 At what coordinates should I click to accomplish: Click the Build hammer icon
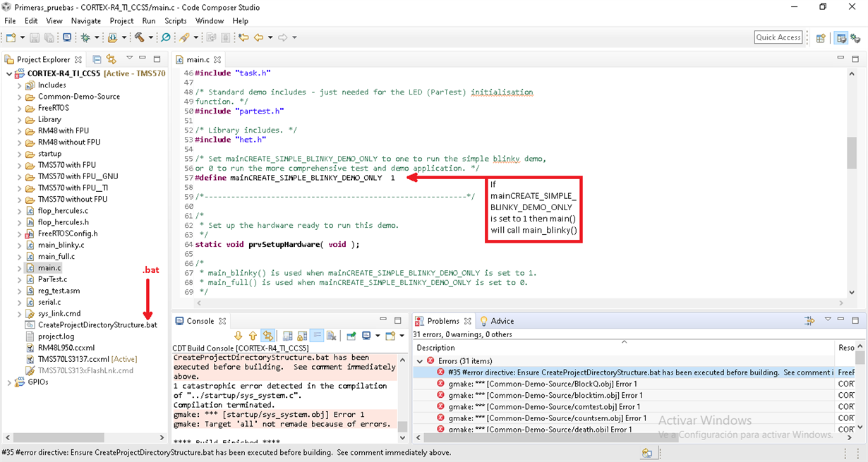(139, 37)
